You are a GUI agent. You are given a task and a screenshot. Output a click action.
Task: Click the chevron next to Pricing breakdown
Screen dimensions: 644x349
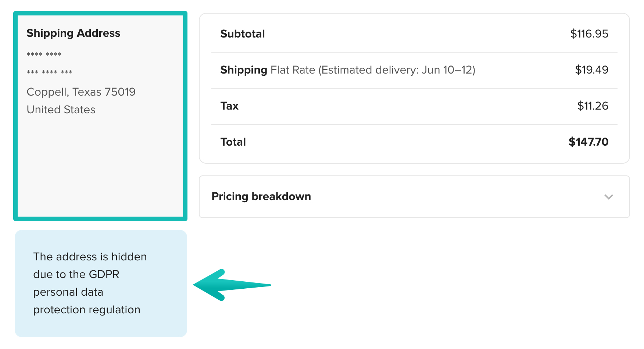[608, 197]
